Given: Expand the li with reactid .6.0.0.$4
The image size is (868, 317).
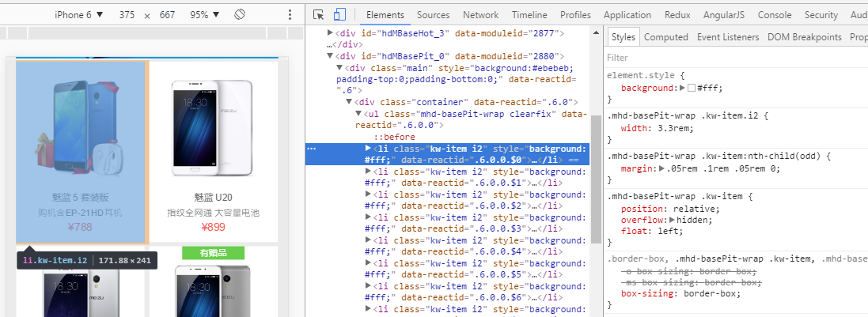Looking at the screenshot, I should (x=369, y=240).
